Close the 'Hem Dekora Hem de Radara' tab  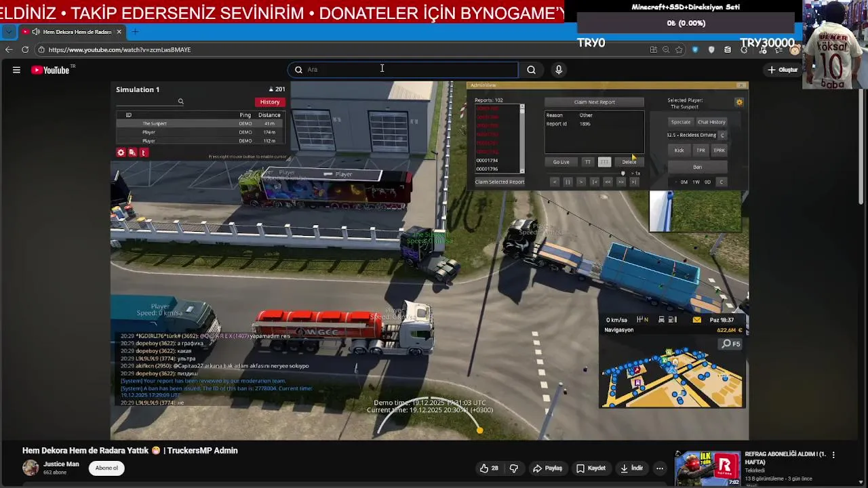pos(119,32)
